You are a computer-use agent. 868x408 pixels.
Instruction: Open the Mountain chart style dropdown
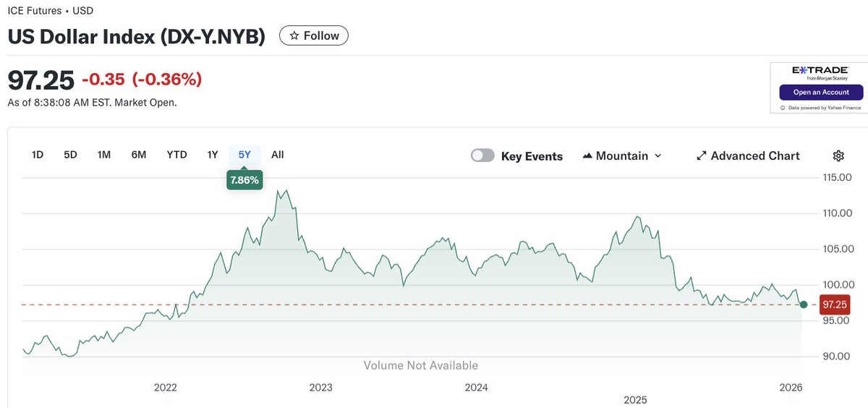[622, 156]
